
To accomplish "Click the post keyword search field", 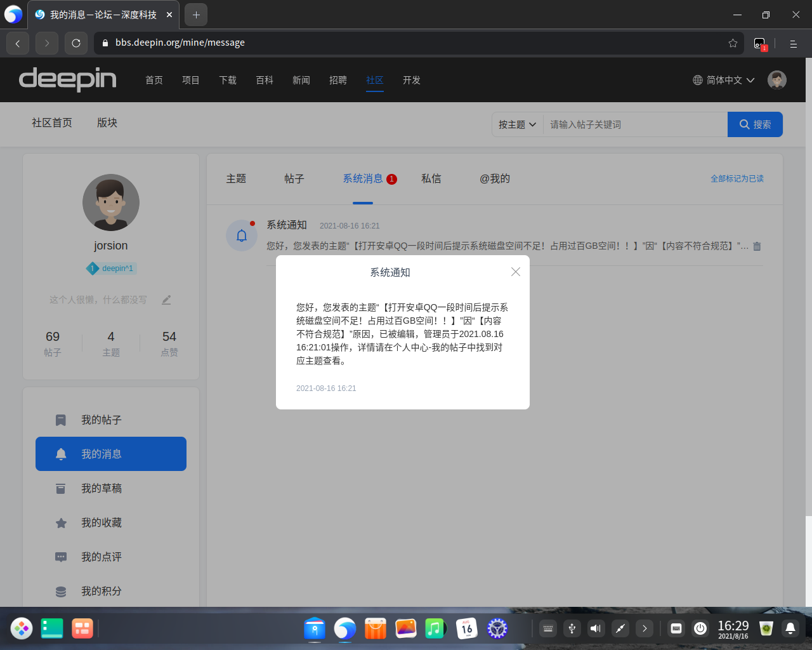I will tap(634, 124).
